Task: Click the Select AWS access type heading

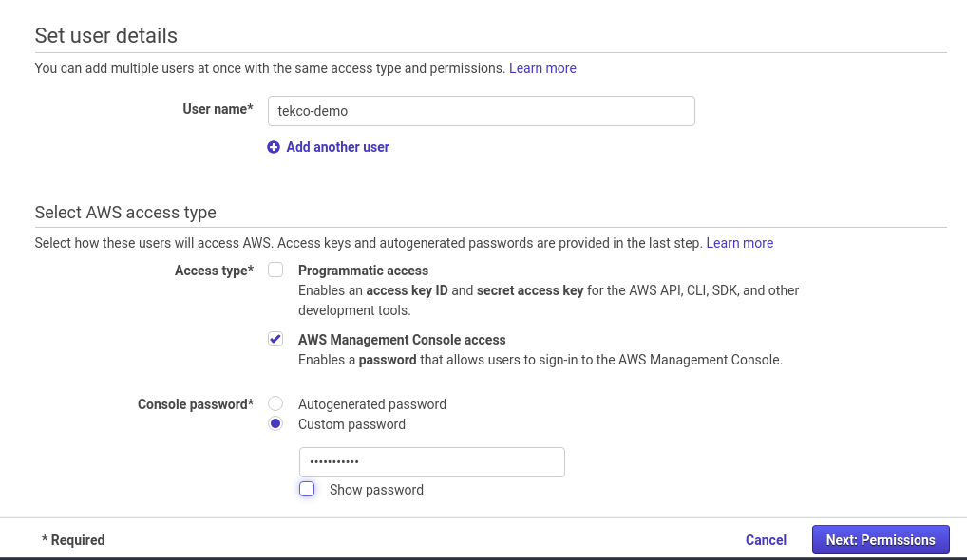Action: coord(125,213)
